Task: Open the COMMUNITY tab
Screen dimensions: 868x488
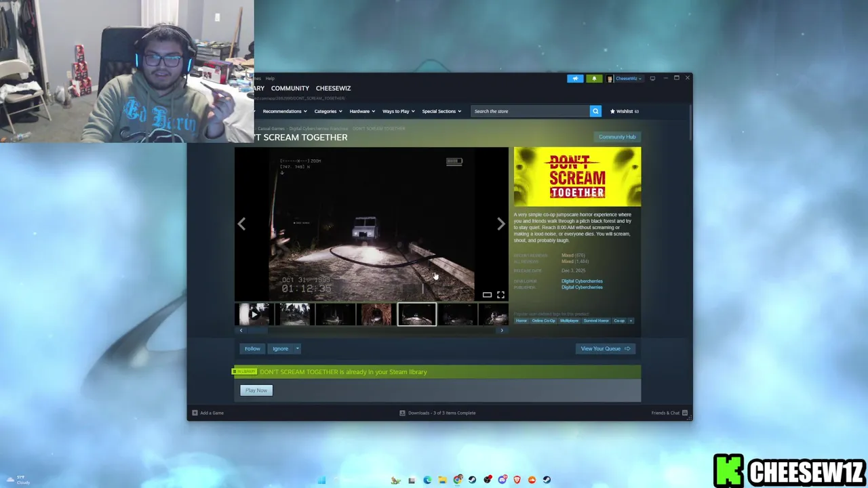Action: (x=290, y=88)
